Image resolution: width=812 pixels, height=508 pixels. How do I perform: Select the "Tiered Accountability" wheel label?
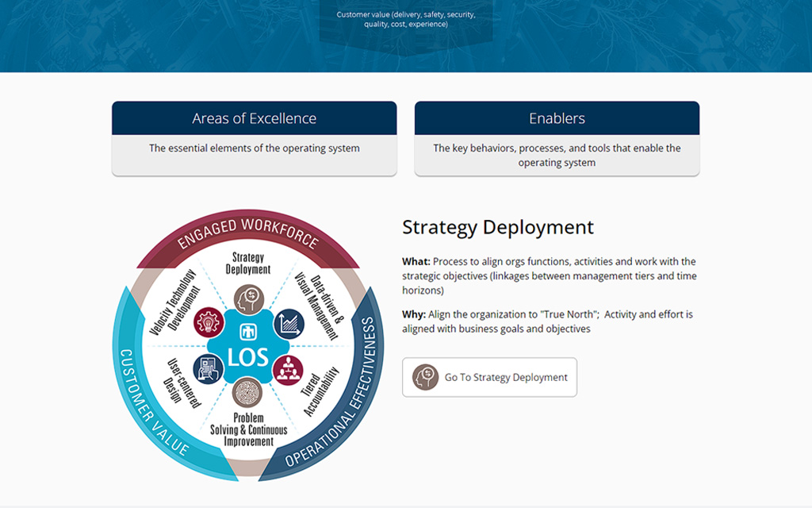(320, 391)
